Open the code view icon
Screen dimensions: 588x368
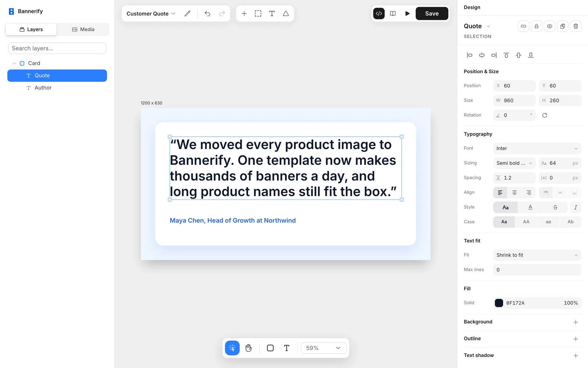click(379, 14)
